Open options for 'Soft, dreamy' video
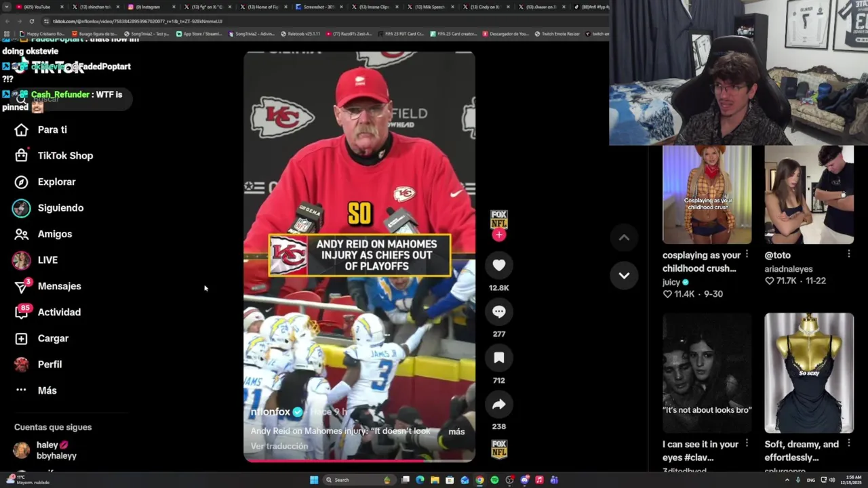This screenshot has width=868, height=488. (848, 443)
